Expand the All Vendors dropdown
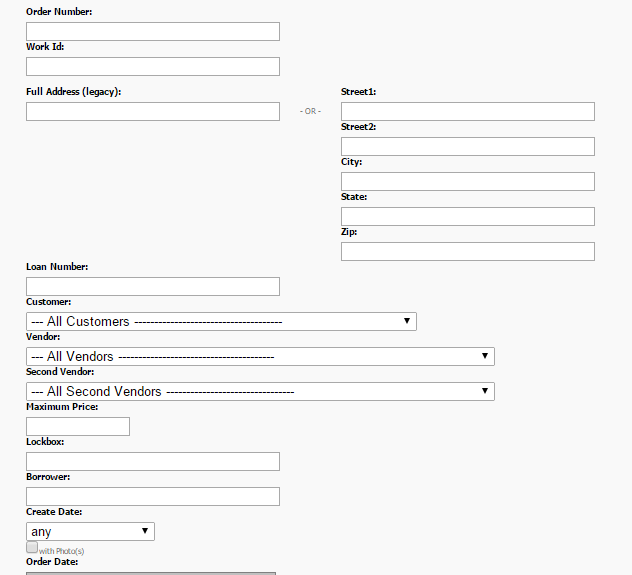The width and height of the screenshot is (632, 575). point(260,357)
